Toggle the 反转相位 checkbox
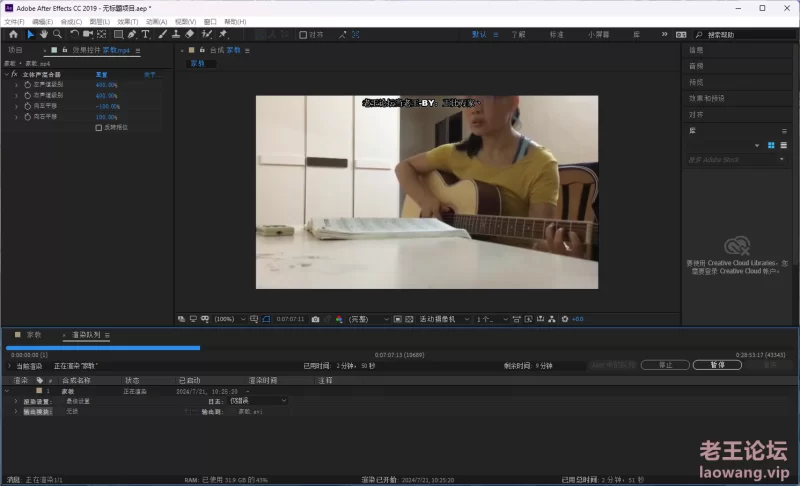 point(98,128)
